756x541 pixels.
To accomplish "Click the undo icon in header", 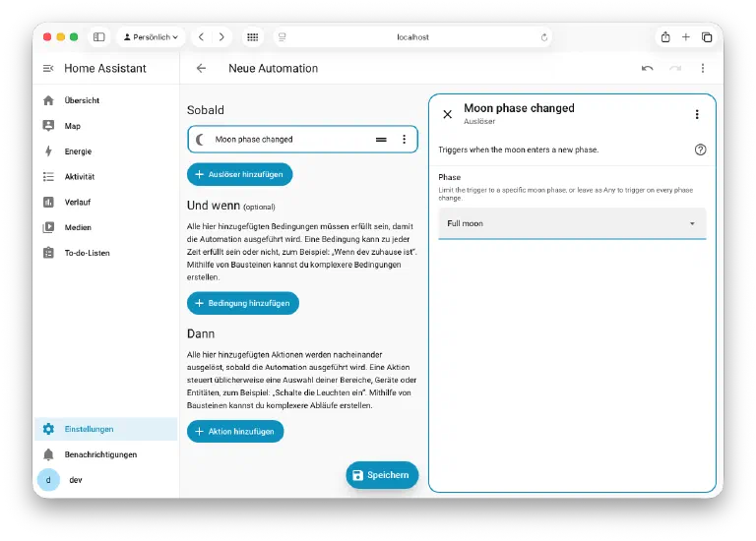I will click(647, 69).
